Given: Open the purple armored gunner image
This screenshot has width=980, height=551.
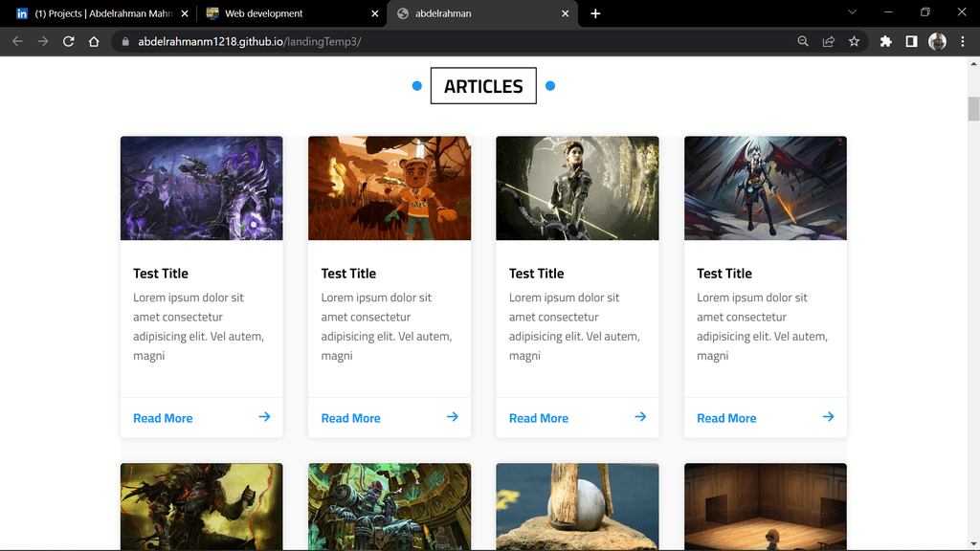Looking at the screenshot, I should pyautogui.click(x=201, y=188).
